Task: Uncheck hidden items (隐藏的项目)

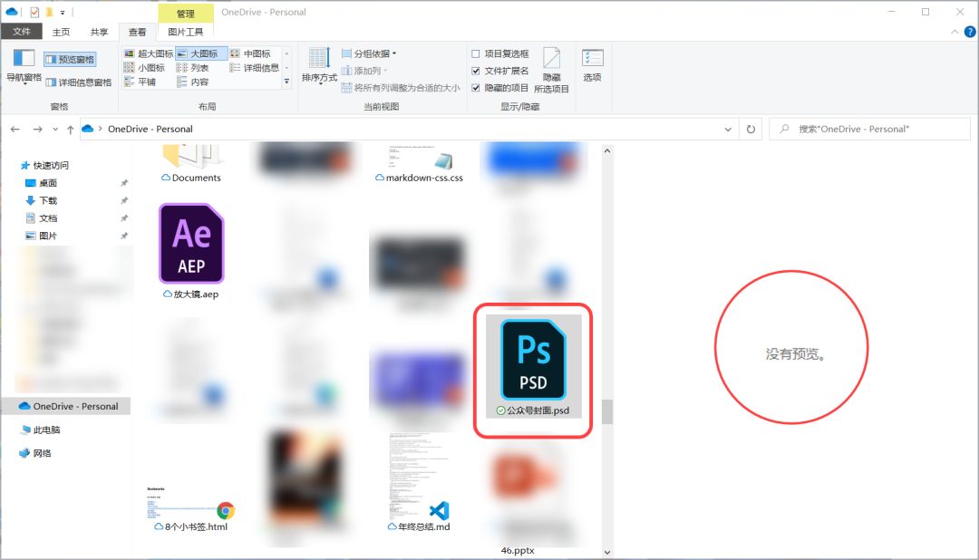Action: [x=500, y=88]
